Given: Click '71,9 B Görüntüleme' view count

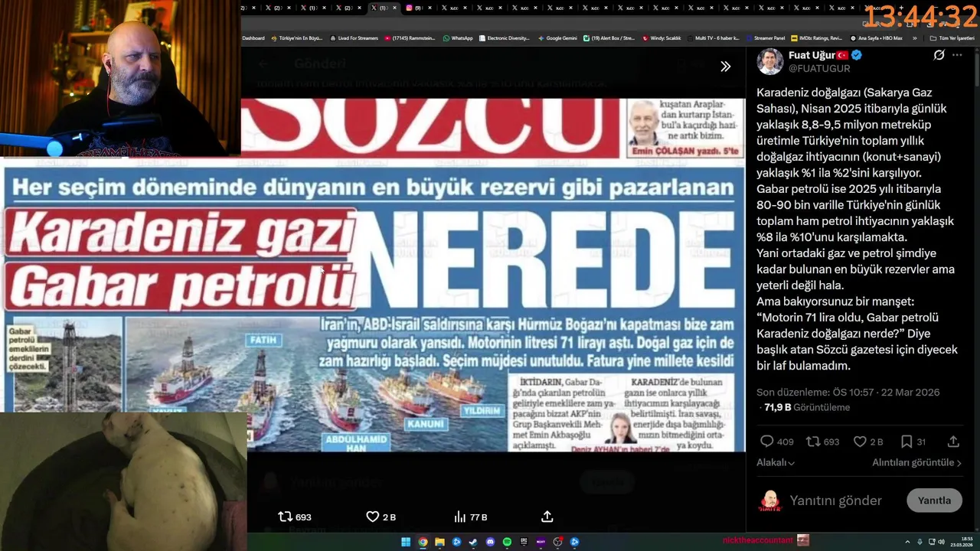Looking at the screenshot, I should pyautogui.click(x=807, y=407).
